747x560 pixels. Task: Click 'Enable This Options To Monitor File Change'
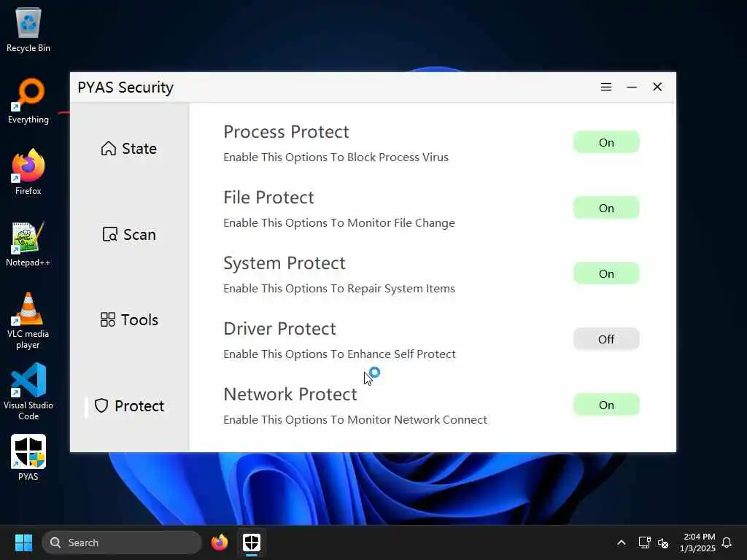click(x=339, y=223)
